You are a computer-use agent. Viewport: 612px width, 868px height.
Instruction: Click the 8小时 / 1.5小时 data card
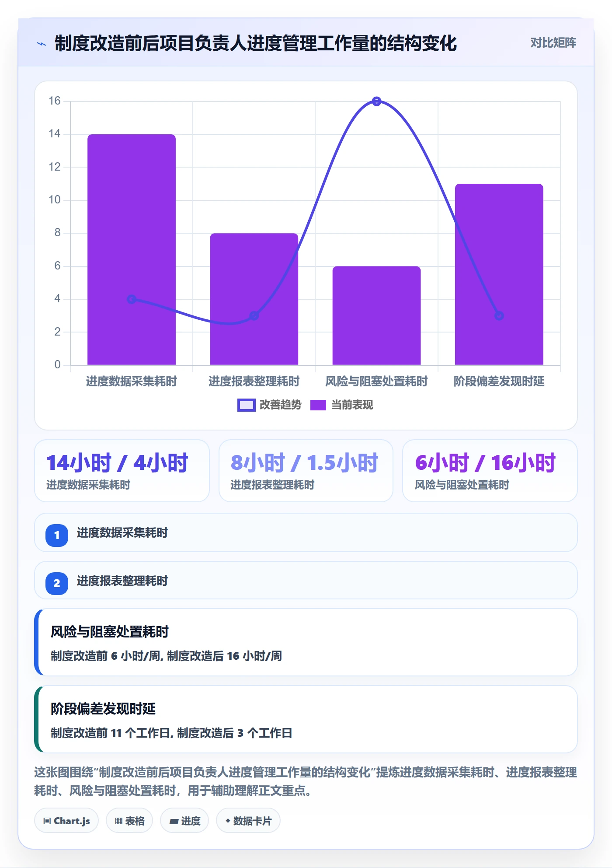coord(306,471)
